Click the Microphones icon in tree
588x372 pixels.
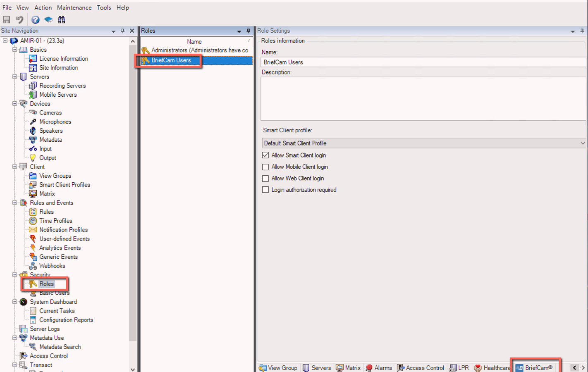[x=33, y=122]
